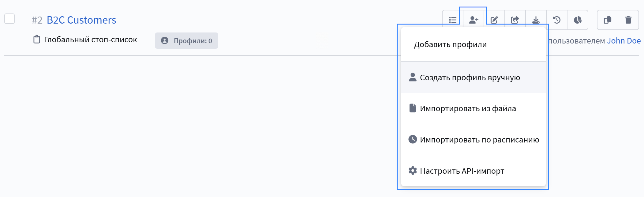Screen dimensions: 644x197
Task: Click the download icon in toolbar
Action: [536, 20]
